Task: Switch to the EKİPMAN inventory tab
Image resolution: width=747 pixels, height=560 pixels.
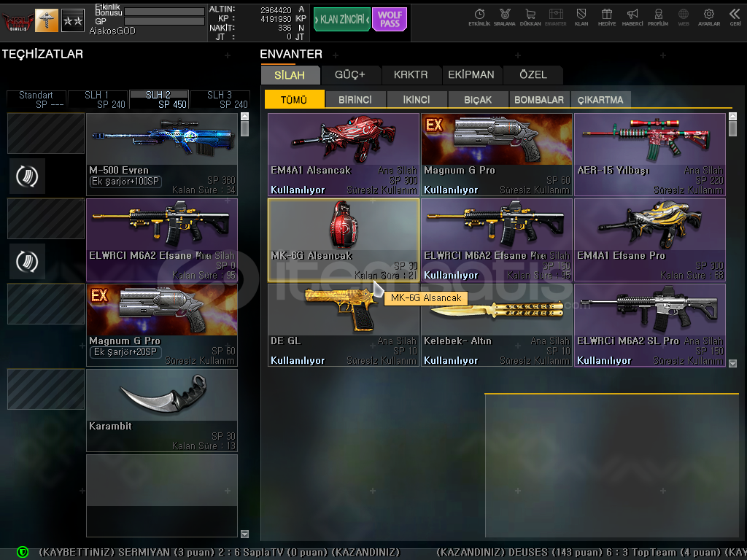Action: coord(471,75)
